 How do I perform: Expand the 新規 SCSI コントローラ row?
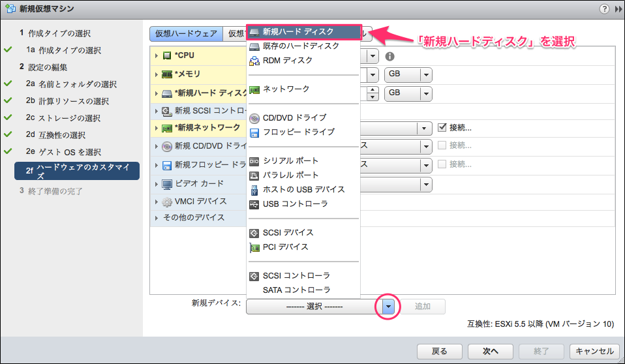[x=157, y=112]
